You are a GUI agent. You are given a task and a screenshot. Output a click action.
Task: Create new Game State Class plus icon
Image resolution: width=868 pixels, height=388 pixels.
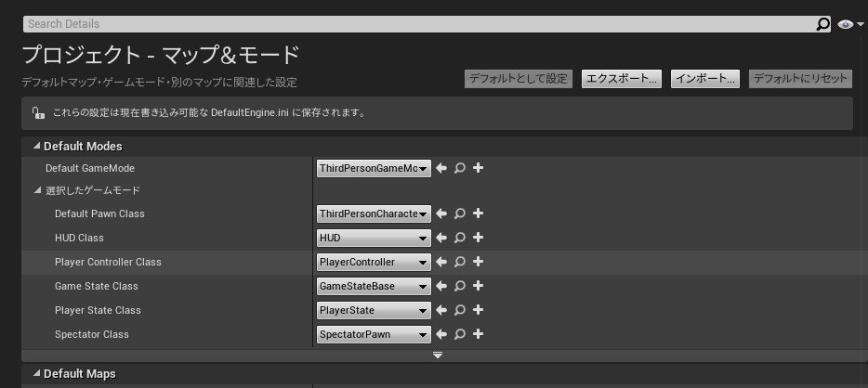tap(479, 285)
